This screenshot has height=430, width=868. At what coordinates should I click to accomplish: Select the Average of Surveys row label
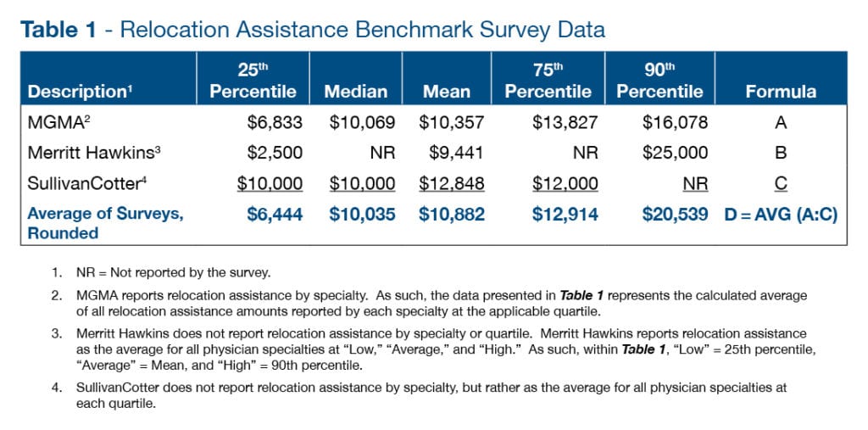pos(105,222)
